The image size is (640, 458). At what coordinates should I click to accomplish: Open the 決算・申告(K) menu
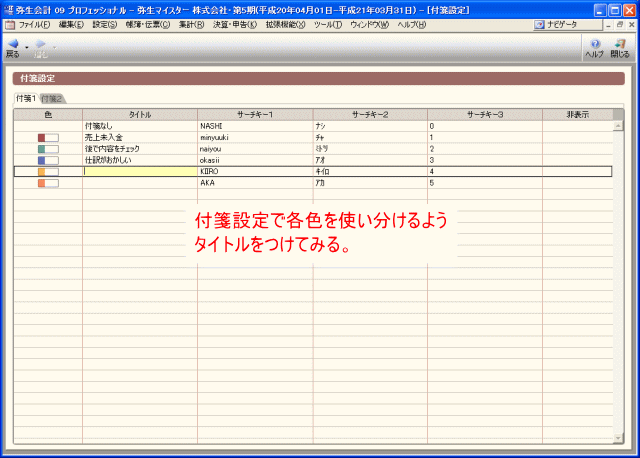coord(235,25)
